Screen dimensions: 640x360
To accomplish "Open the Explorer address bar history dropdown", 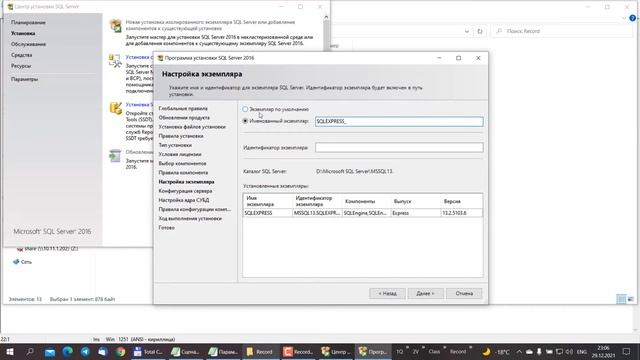I will [467, 31].
